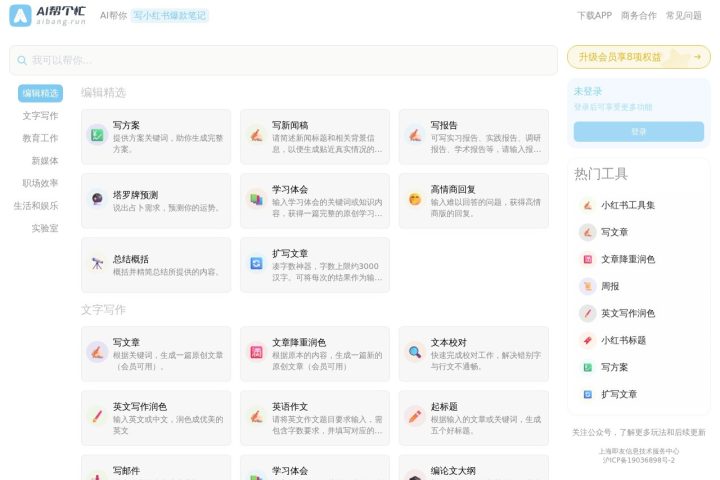The width and height of the screenshot is (720, 480).
Task: Click the 英语作文 title text
Action: tap(290, 407)
